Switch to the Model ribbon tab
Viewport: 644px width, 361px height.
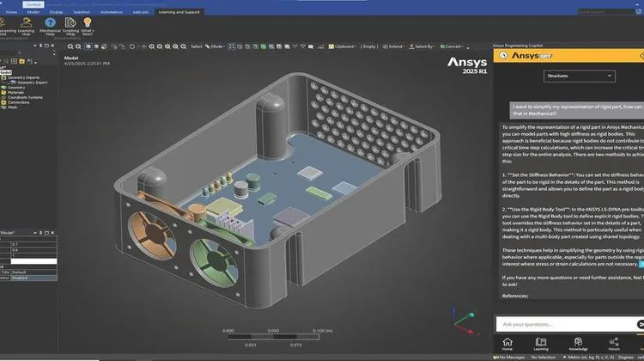point(33,12)
